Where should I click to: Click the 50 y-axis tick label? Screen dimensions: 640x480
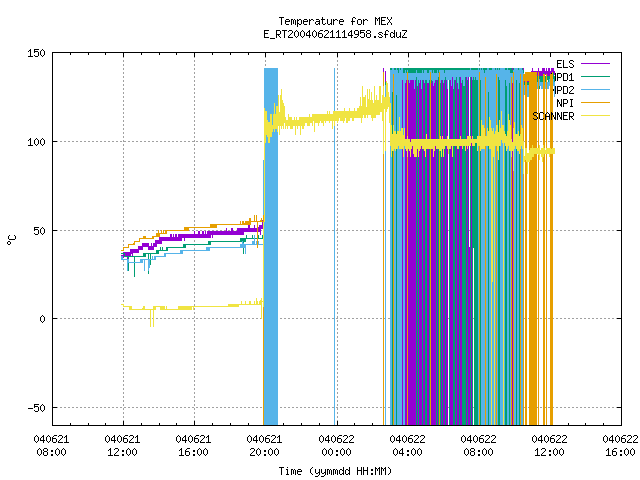(x=40, y=231)
